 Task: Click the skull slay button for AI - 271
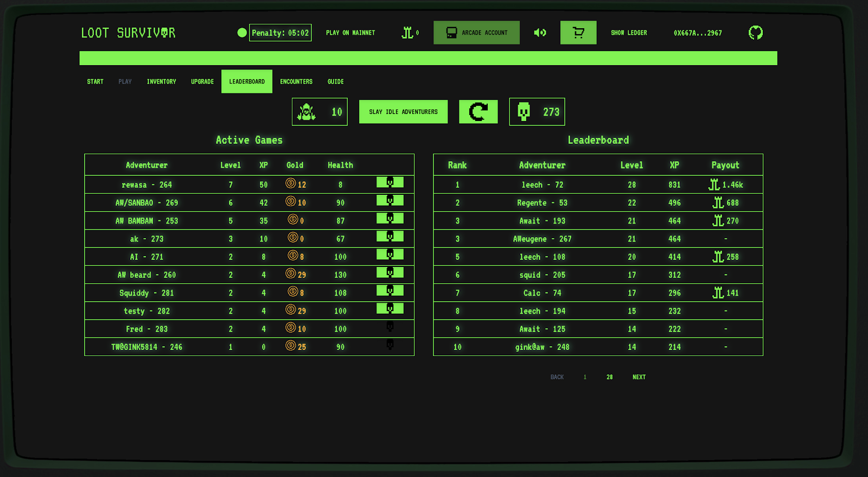point(390,254)
